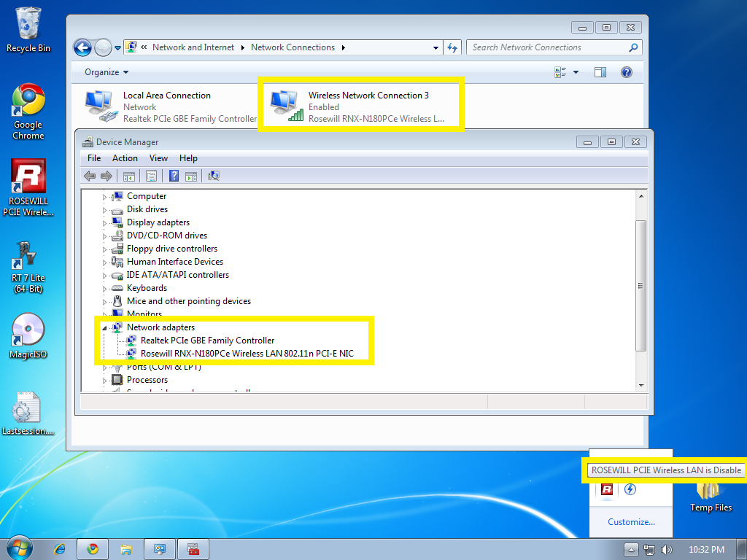Launch Internet Explorer from the taskbar
This screenshot has height=560, width=747.
point(60,550)
